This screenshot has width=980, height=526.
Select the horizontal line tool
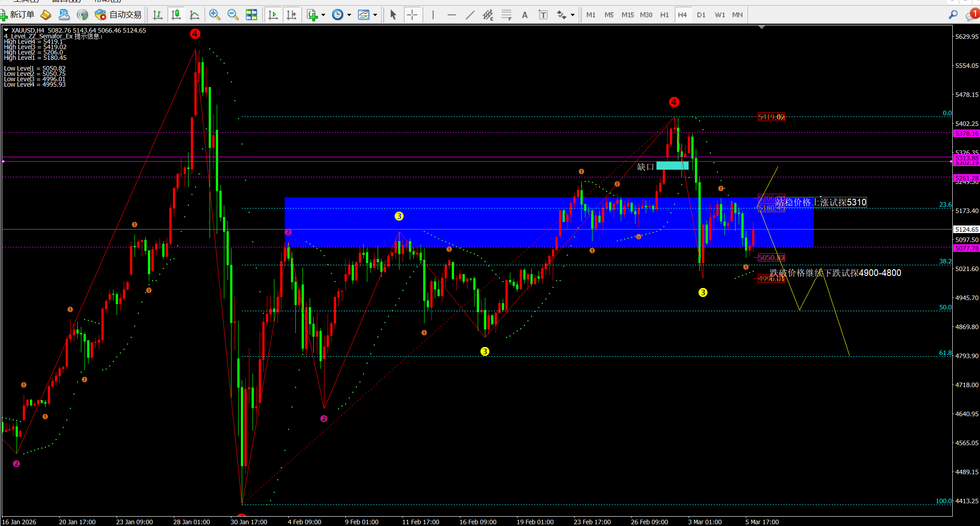click(451, 15)
